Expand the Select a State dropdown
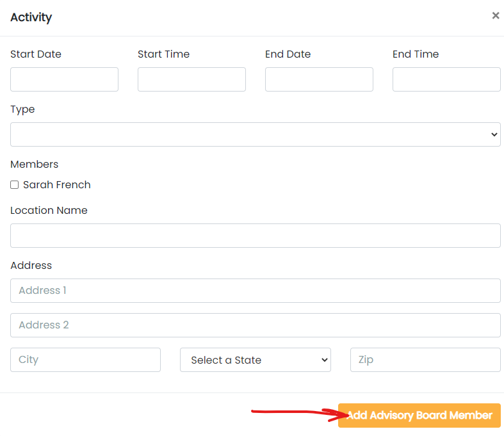Image resolution: width=504 pixels, height=436 pixels. pos(255,360)
